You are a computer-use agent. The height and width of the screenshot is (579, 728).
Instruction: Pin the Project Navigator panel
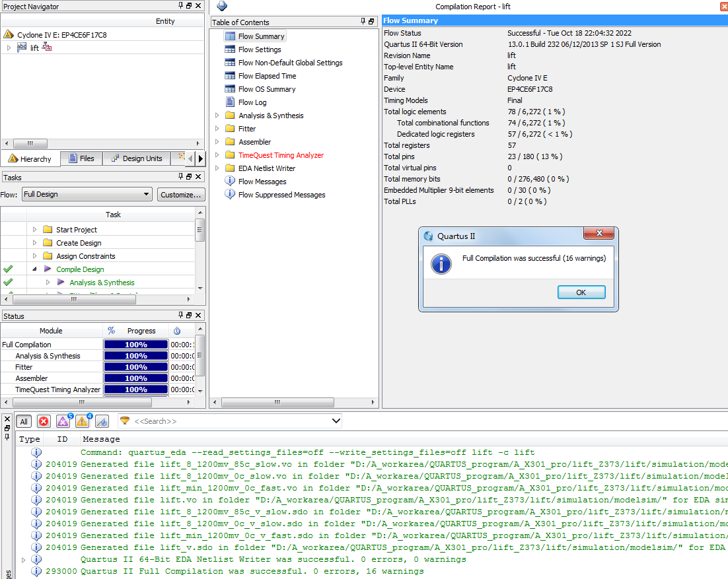pos(180,5)
